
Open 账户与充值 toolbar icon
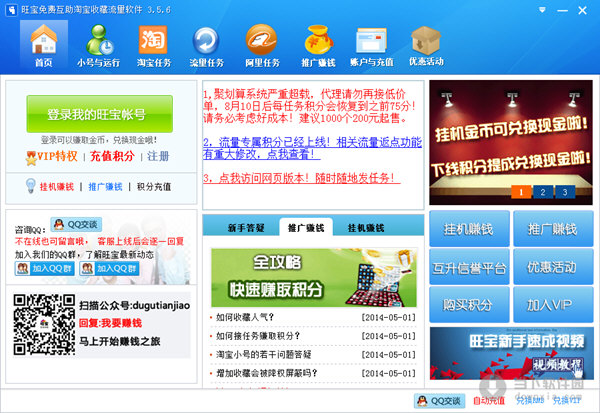coord(371,46)
